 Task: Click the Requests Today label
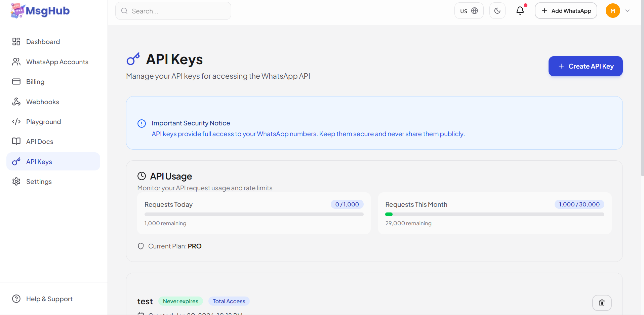[x=168, y=204]
